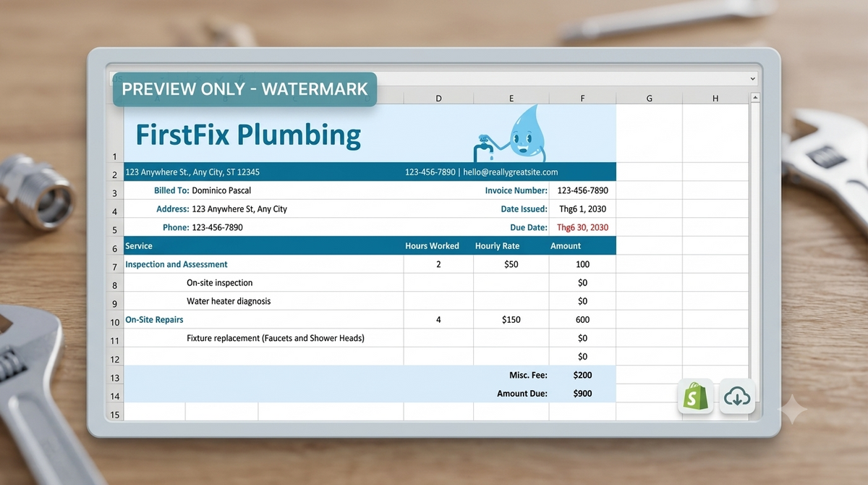Click the 'Date Issued:' label

click(x=524, y=209)
